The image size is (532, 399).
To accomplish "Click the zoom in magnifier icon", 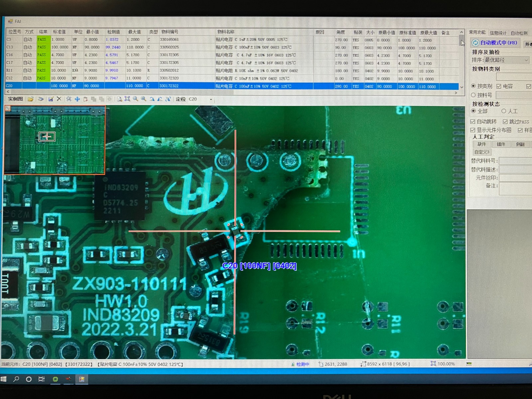I will (144, 99).
